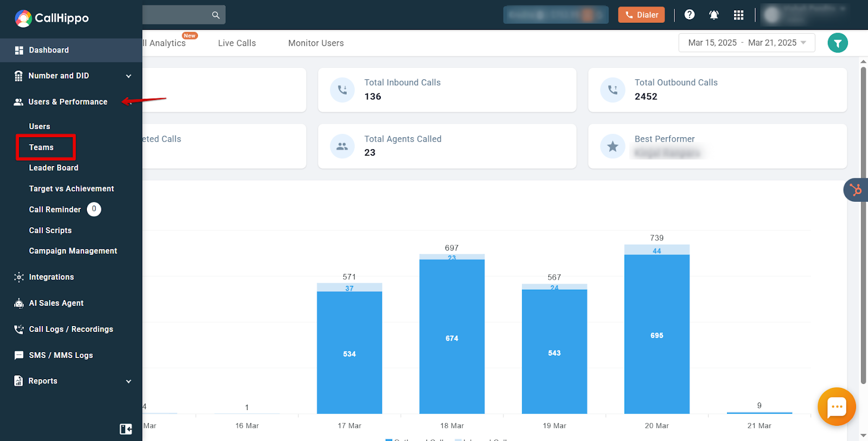Click 20 Mar inbound segment 44
Viewport: 868px width, 441px height.
tap(657, 250)
